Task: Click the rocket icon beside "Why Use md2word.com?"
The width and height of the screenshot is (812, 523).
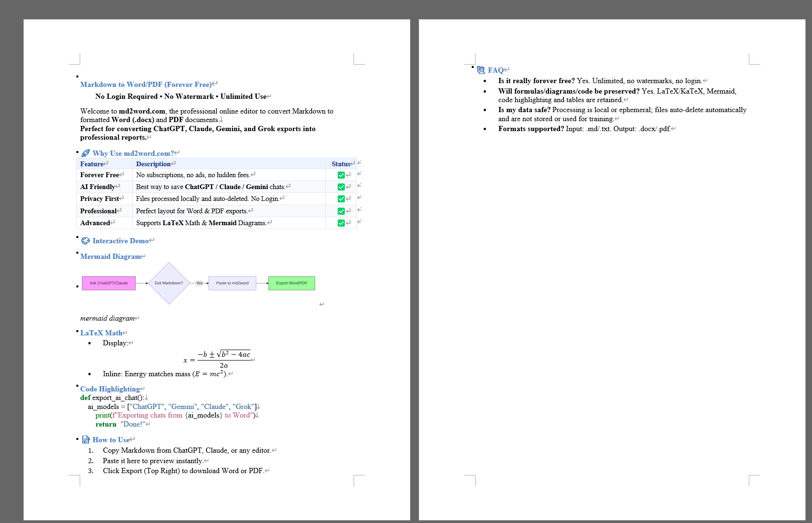Action: (85, 153)
